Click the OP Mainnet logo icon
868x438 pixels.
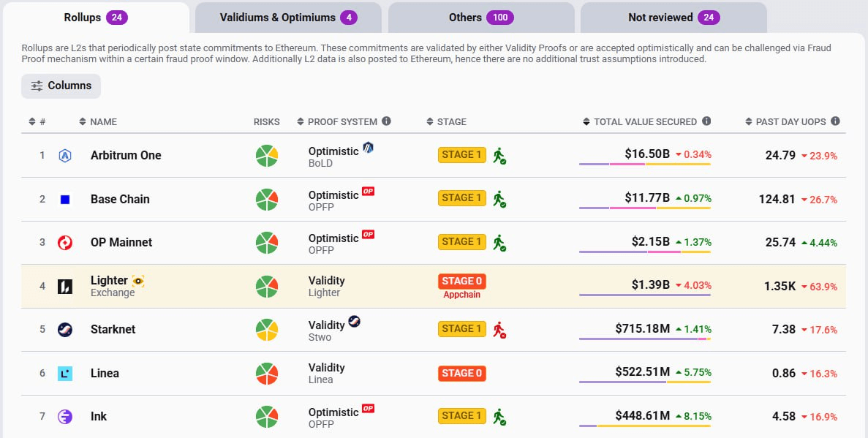coord(65,243)
